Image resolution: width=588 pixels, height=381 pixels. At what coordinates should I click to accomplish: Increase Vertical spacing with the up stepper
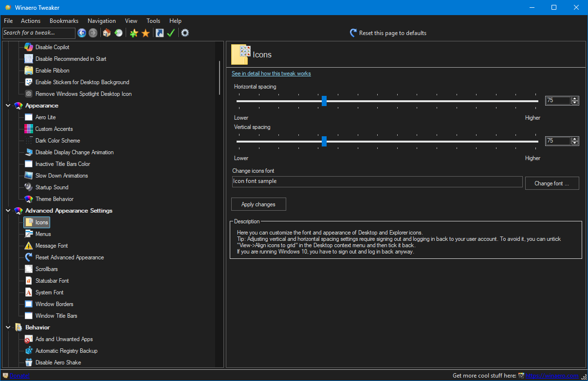pyautogui.click(x=575, y=139)
